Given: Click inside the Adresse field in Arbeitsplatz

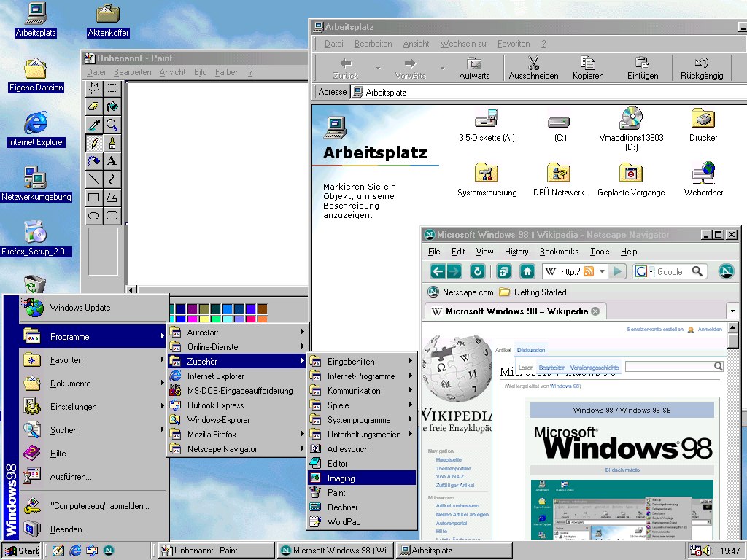Looking at the screenshot, I should [438, 92].
